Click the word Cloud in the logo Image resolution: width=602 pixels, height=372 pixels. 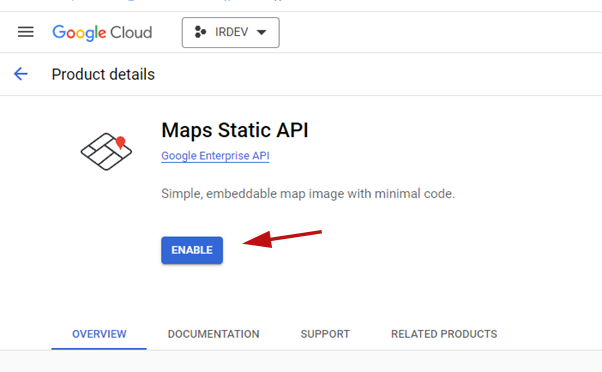tap(131, 33)
